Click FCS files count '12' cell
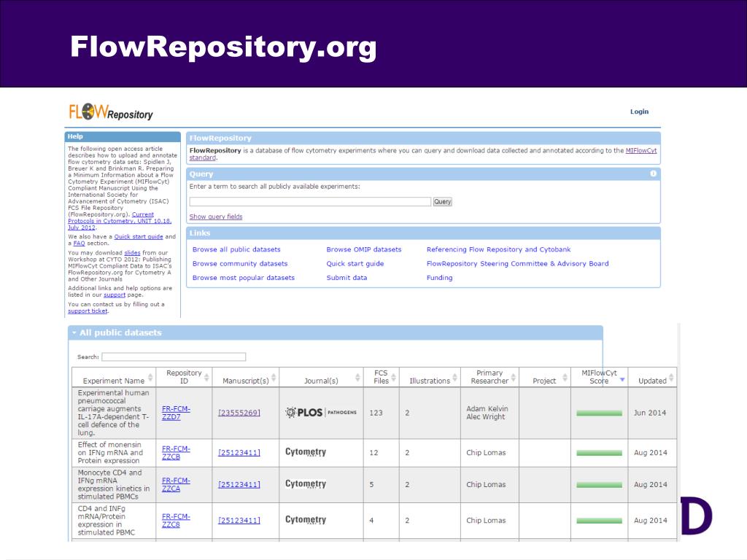The width and height of the screenshot is (747, 560). (373, 453)
